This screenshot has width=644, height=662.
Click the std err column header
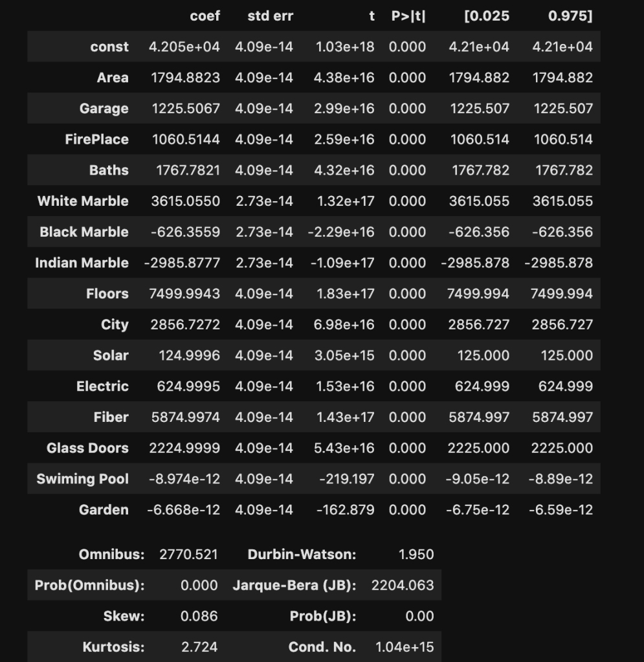click(x=270, y=16)
